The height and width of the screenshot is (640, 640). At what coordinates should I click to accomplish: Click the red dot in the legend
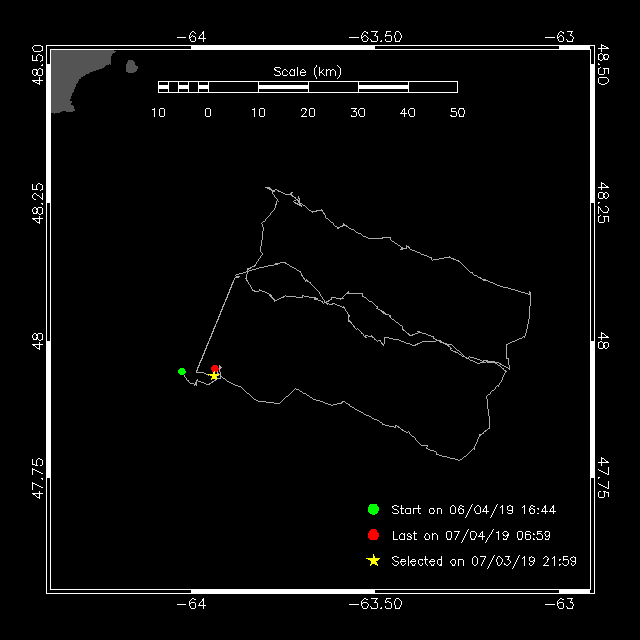pyautogui.click(x=373, y=535)
